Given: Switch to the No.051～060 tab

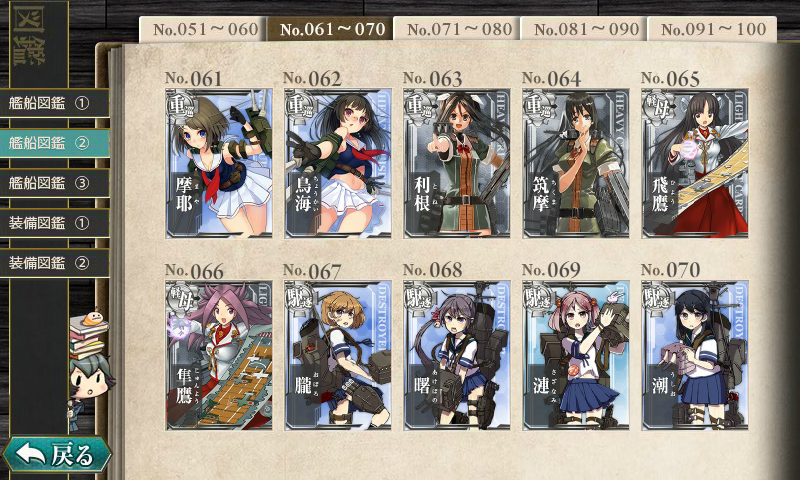Looking at the screenshot, I should coord(204,29).
